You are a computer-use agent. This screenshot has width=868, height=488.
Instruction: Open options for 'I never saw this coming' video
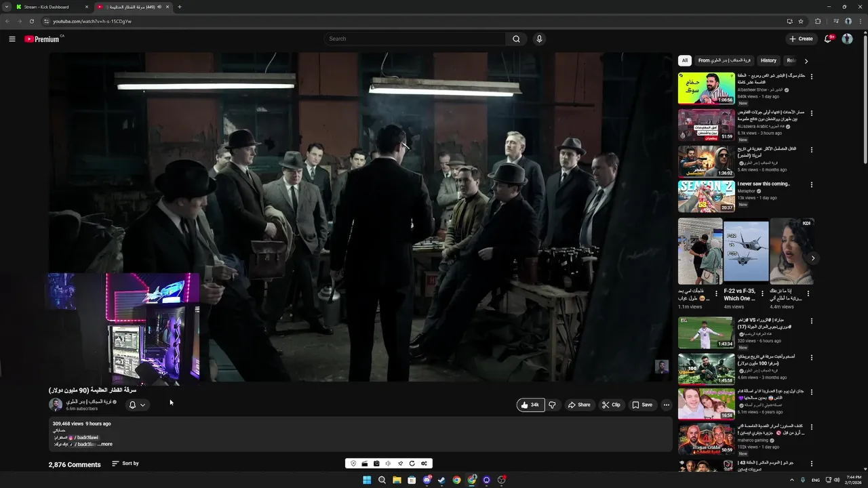(x=811, y=184)
